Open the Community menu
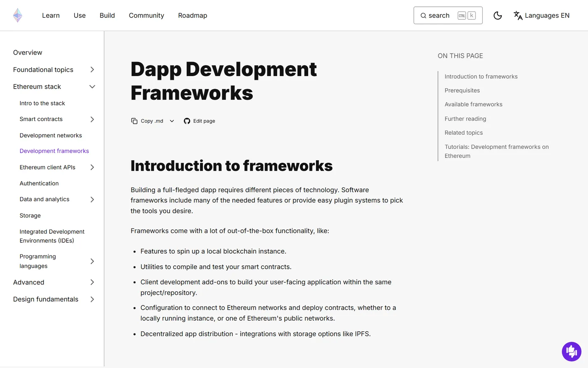The height and width of the screenshot is (368, 588). [x=147, y=16]
